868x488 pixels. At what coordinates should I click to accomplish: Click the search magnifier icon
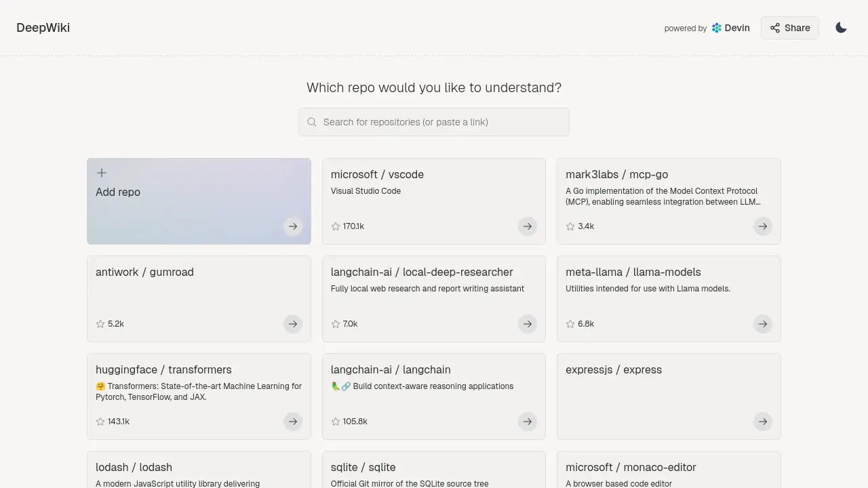312,122
